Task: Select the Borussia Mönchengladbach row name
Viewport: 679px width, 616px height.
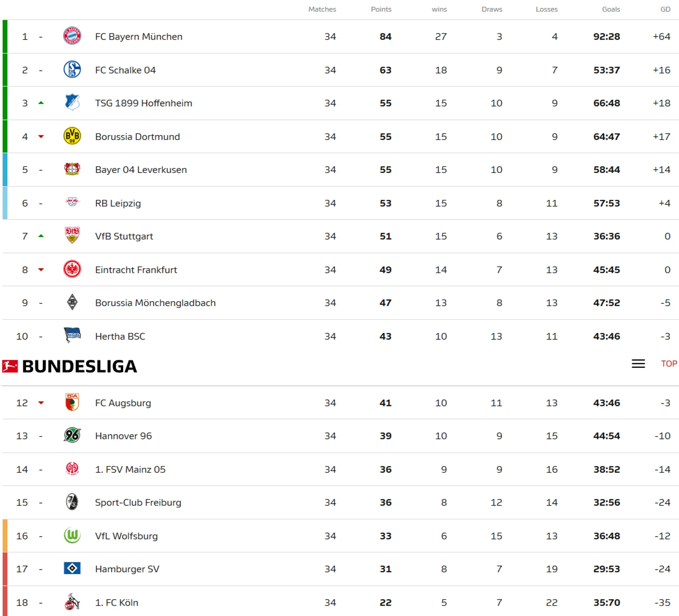Action: pos(155,303)
